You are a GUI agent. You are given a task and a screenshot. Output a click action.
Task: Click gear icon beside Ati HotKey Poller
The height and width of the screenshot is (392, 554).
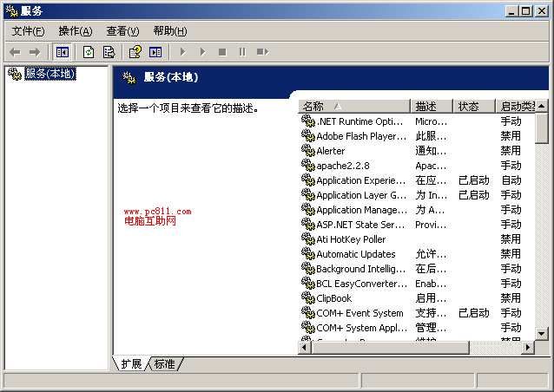coord(307,238)
